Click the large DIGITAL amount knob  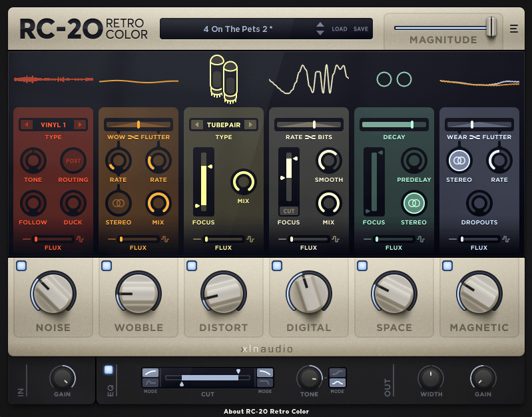coord(309,294)
